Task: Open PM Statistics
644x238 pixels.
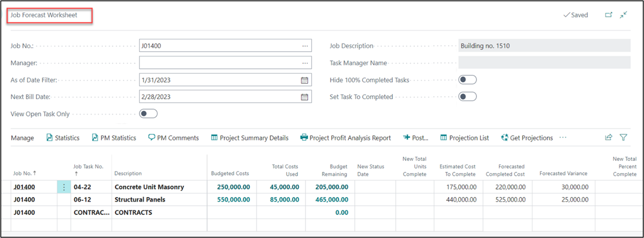Action: (x=114, y=138)
